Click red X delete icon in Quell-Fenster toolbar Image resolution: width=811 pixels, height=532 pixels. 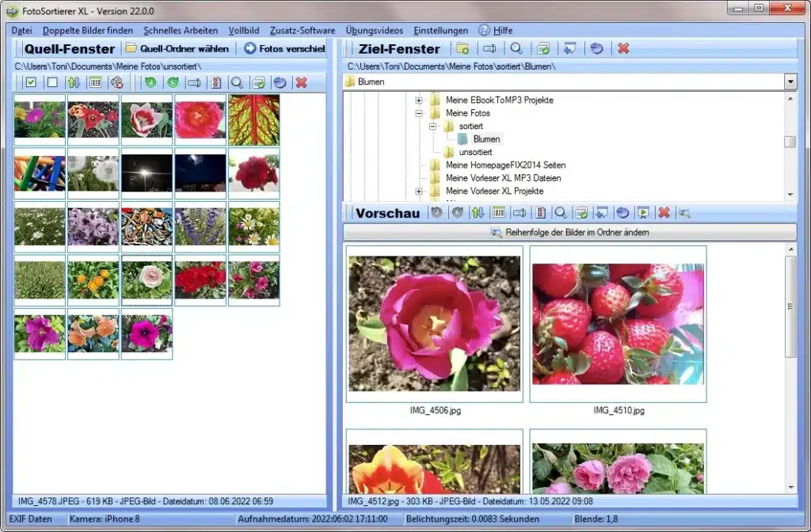tap(302, 82)
